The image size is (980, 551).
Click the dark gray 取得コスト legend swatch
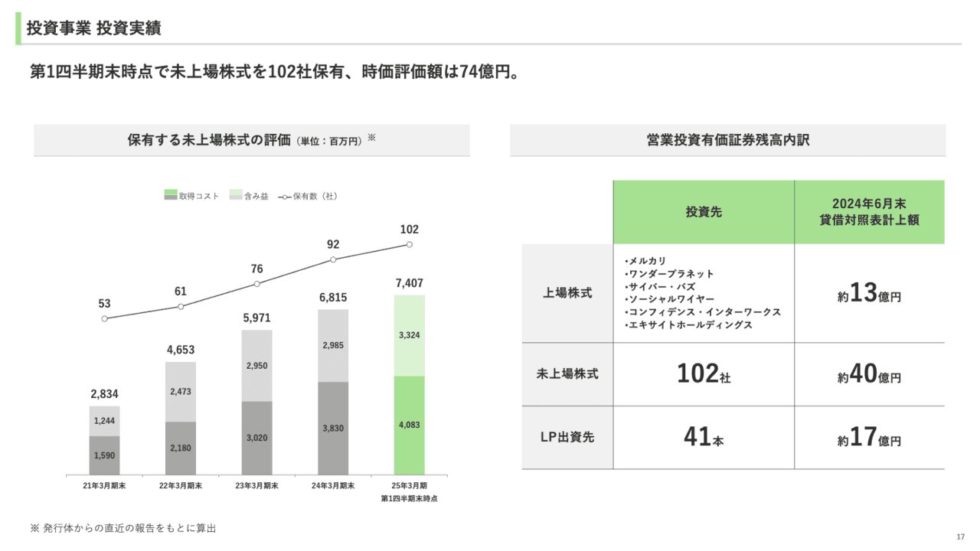[170, 196]
